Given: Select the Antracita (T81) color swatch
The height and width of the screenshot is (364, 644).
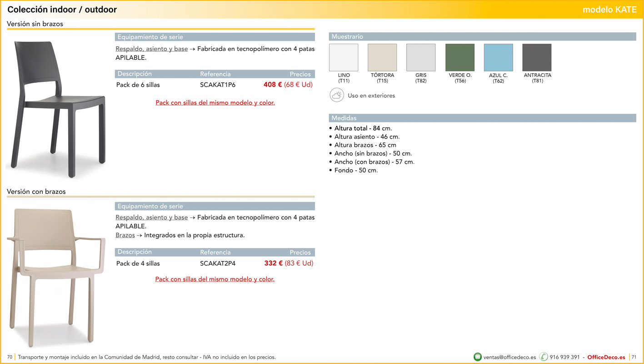Looking at the screenshot, I should 537,58.
